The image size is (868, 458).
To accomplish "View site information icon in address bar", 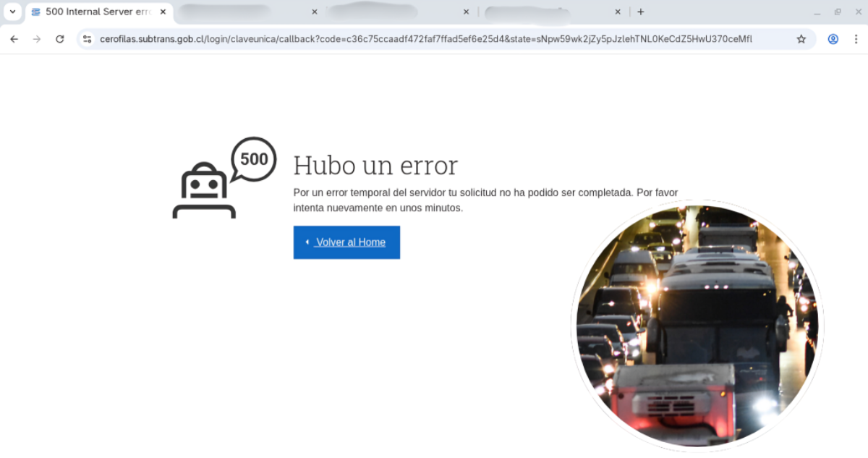I will pyautogui.click(x=88, y=39).
